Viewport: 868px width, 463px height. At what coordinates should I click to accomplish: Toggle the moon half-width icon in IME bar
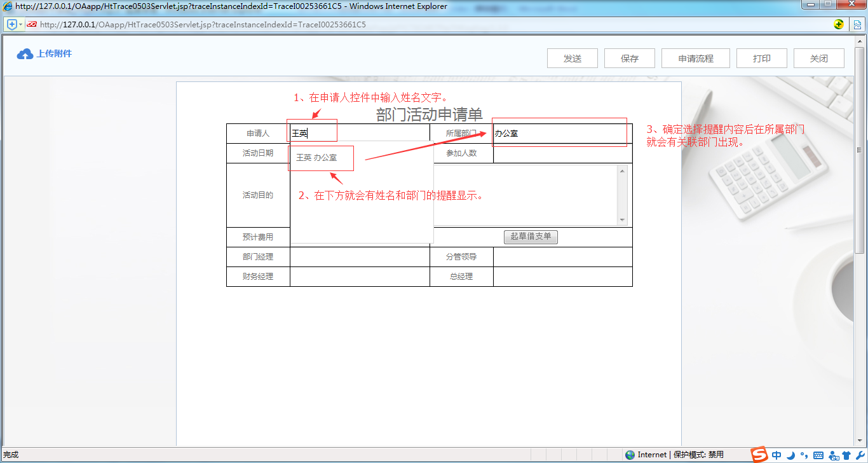tap(790, 455)
